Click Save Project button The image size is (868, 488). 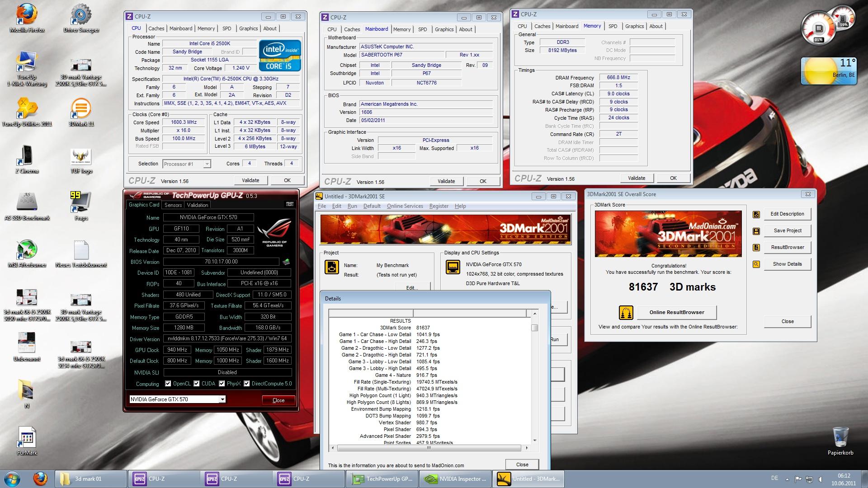click(x=788, y=230)
